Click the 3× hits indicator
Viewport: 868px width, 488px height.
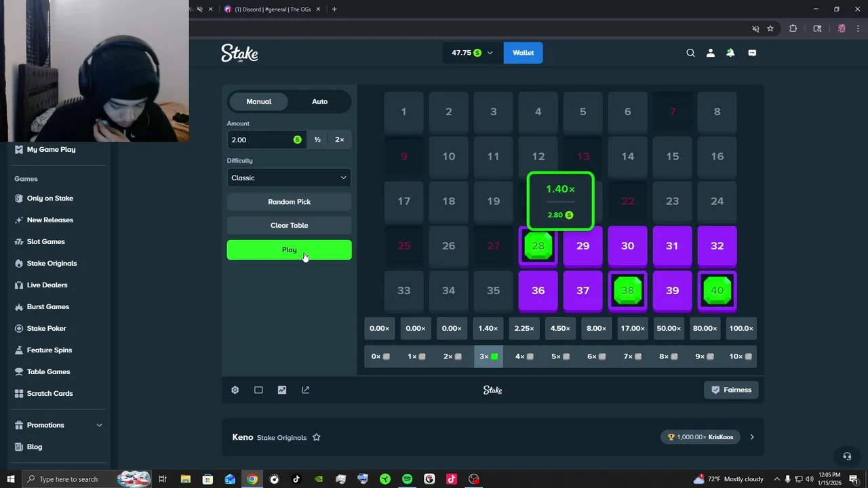(488, 357)
